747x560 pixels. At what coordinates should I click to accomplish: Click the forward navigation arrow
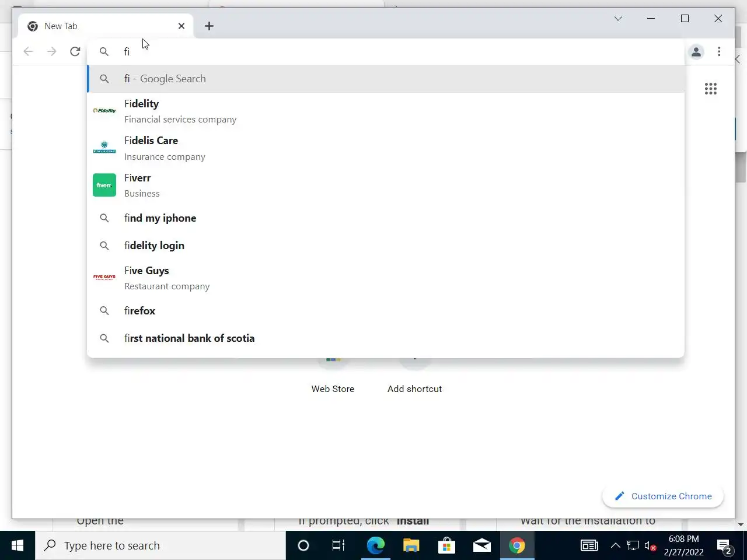(51, 51)
